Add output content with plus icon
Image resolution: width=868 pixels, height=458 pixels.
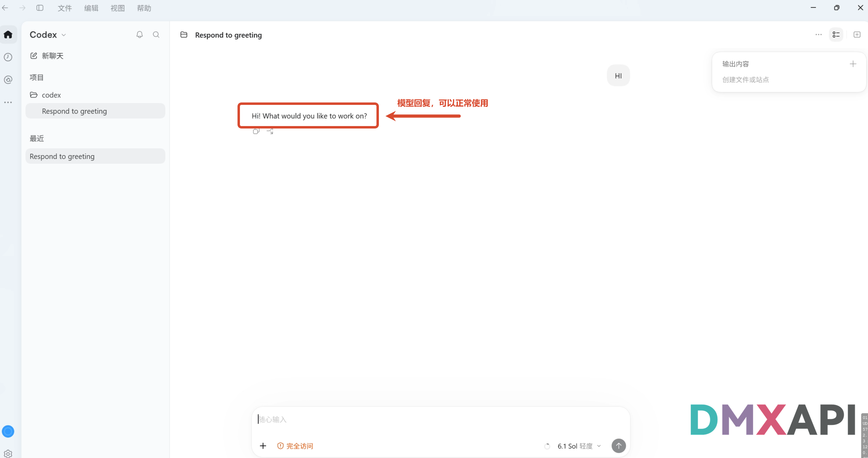[x=853, y=64]
